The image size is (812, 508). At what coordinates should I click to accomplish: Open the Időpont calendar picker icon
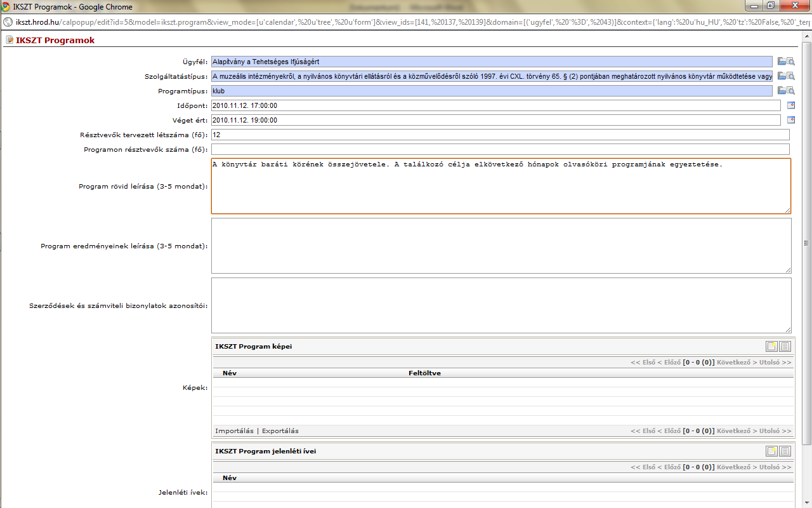pyautogui.click(x=791, y=105)
